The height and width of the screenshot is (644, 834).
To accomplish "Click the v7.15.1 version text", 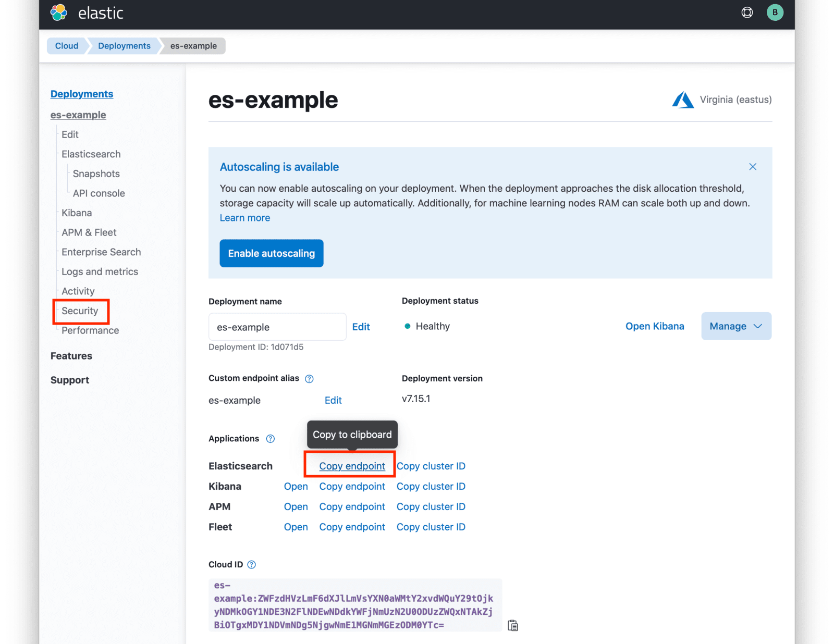I will pyautogui.click(x=416, y=399).
